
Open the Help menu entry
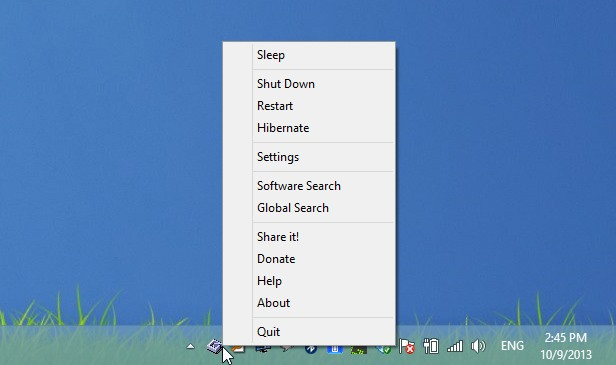coord(309,281)
